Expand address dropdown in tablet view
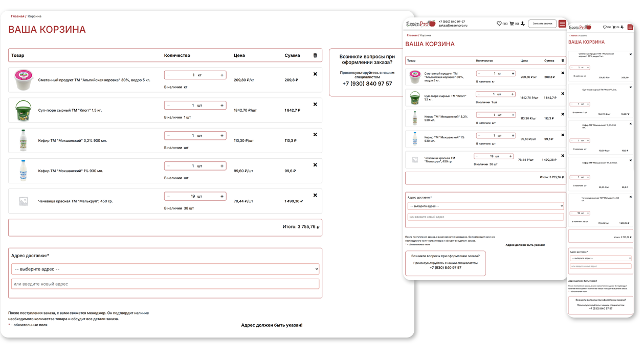 click(485, 206)
